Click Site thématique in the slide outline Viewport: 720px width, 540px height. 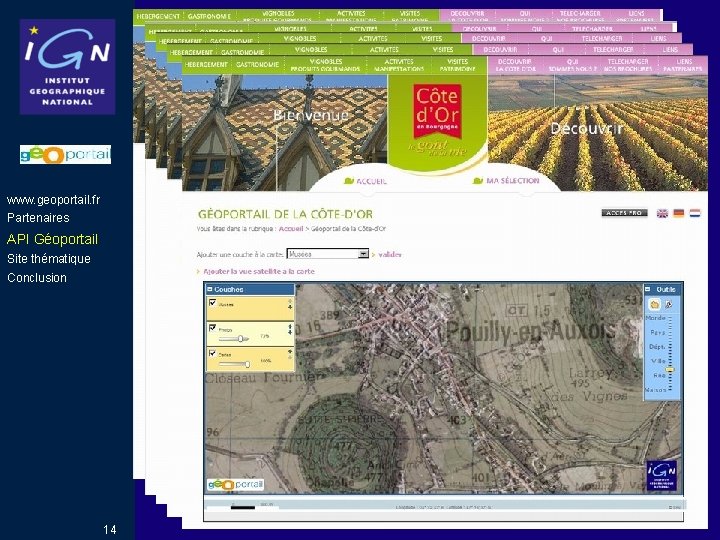click(49, 259)
